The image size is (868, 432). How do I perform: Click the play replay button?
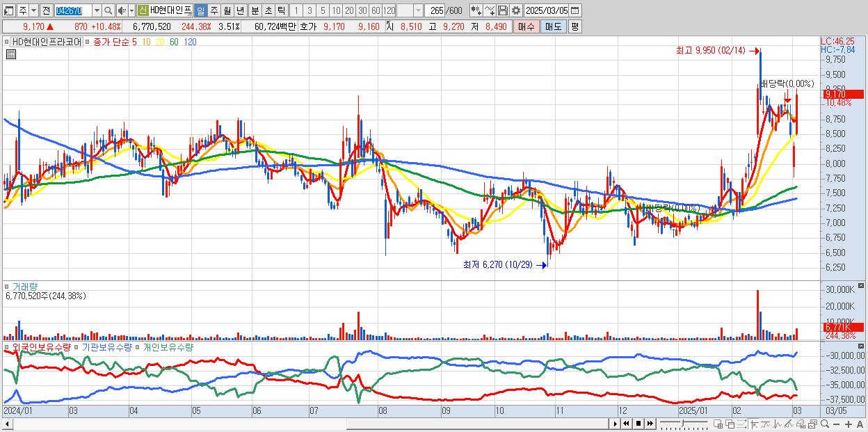click(616, 424)
